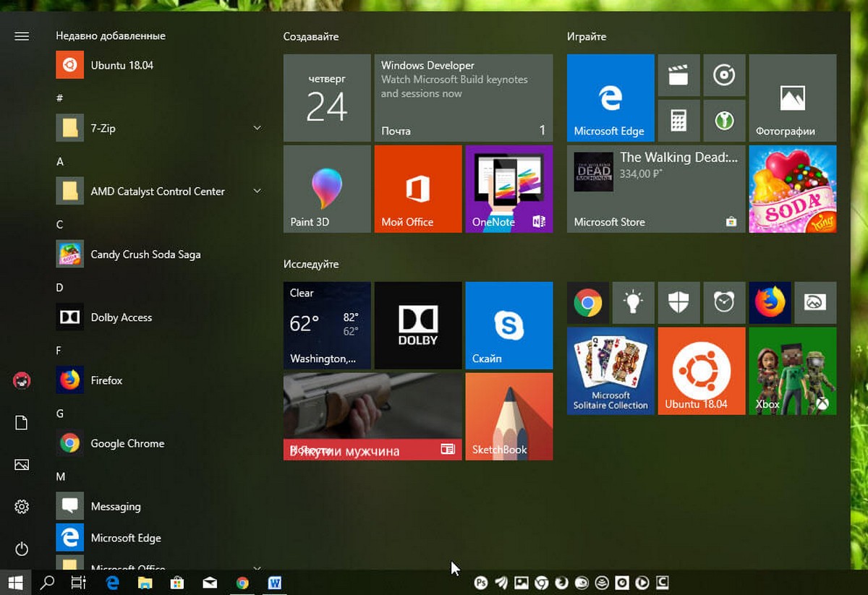Viewport: 868px width, 595px height.
Task: Open the Microsoft Edge tile
Action: 610,98
